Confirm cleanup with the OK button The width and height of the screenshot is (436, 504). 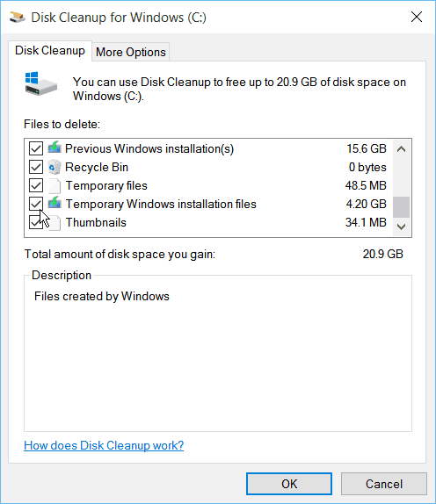click(289, 484)
